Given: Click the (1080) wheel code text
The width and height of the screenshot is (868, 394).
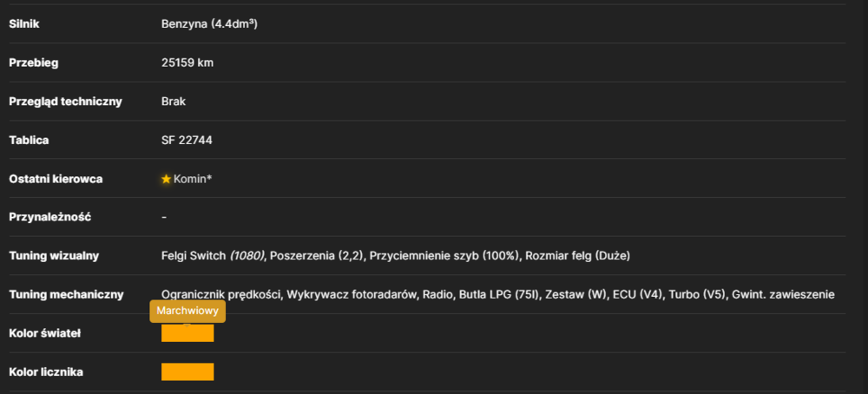Looking at the screenshot, I should click(x=247, y=256).
